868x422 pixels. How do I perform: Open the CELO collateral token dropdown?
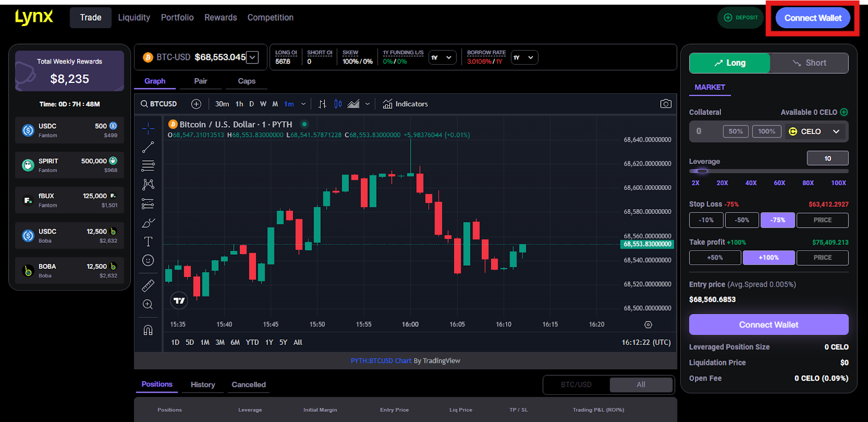click(x=814, y=131)
